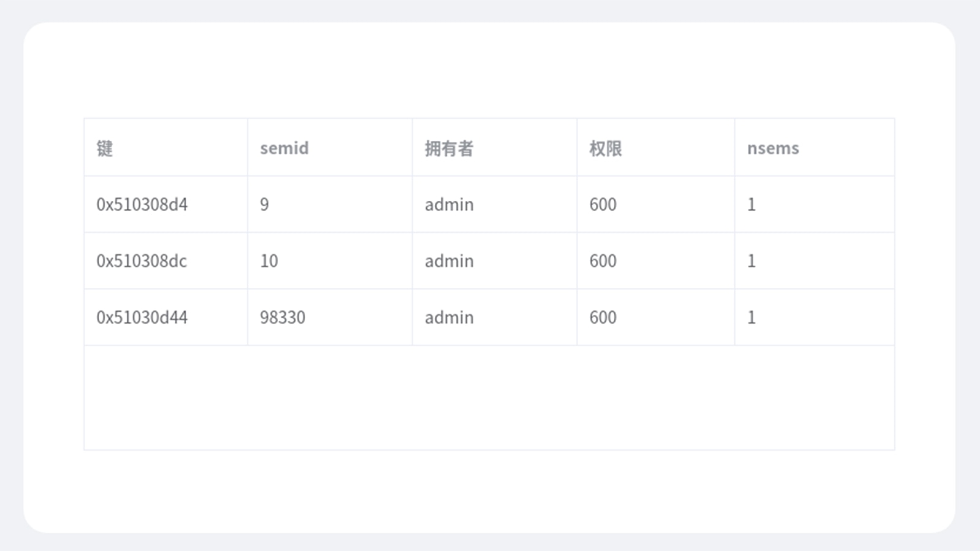Select key cell 0x510308dc
The image size is (980, 551).
141,261
